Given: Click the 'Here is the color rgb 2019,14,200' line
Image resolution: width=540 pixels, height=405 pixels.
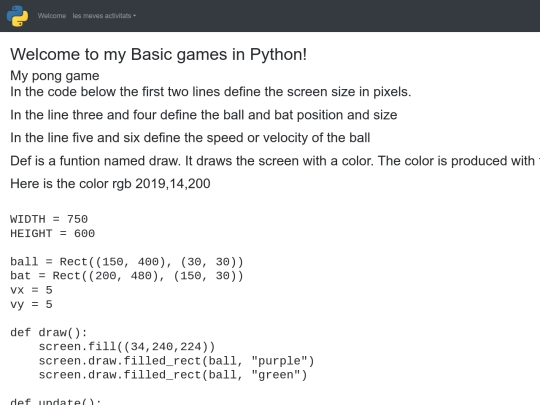Looking at the screenshot, I should pos(110,184).
